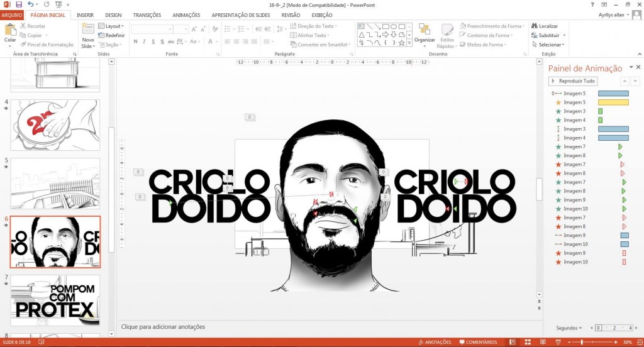Select the oval shape in shapes gallery
This screenshot has width=644, height=347.
[392, 26]
